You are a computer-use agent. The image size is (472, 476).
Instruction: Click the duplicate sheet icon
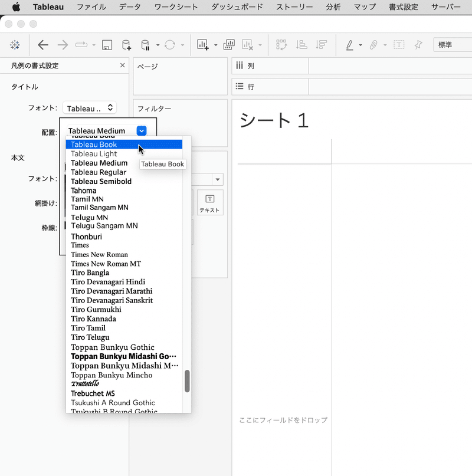point(229,45)
